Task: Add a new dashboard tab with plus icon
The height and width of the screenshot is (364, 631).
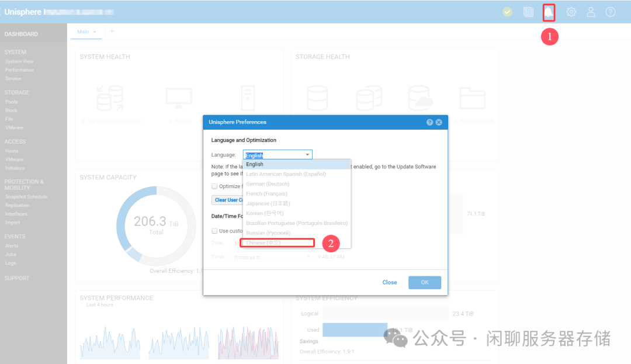Action: pyautogui.click(x=112, y=32)
